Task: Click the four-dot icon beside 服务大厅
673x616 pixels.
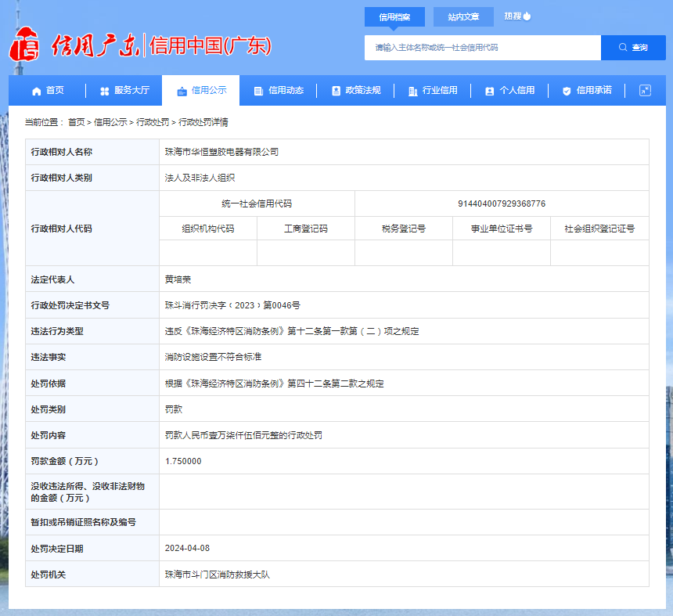Action: 104,91
